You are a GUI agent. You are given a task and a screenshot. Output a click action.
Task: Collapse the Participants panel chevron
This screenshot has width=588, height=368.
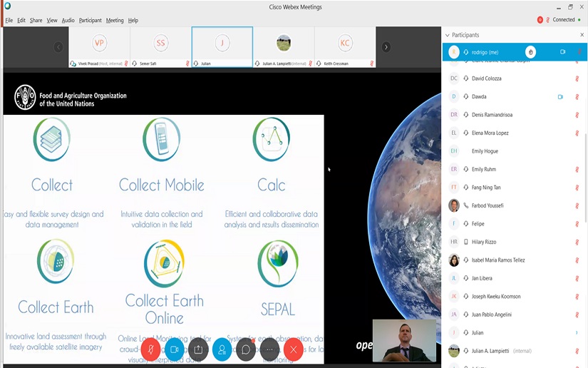tap(448, 35)
